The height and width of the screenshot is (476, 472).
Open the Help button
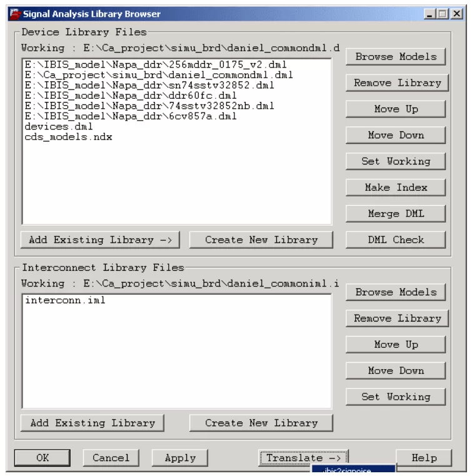click(x=424, y=458)
